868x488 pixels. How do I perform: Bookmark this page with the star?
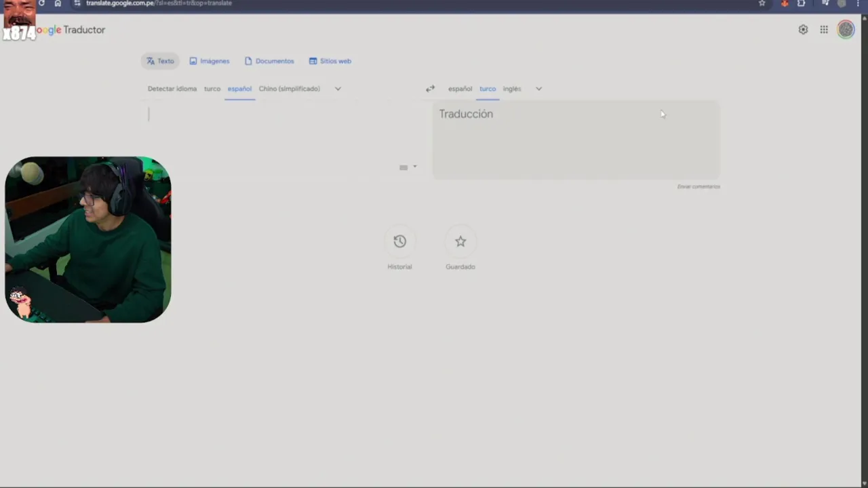click(762, 3)
